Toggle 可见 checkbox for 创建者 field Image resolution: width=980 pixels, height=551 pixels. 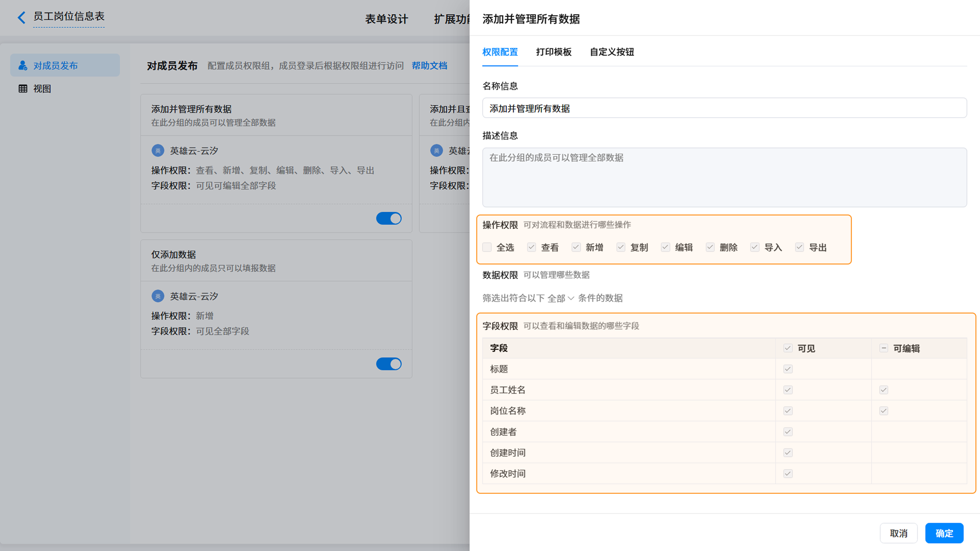788,432
